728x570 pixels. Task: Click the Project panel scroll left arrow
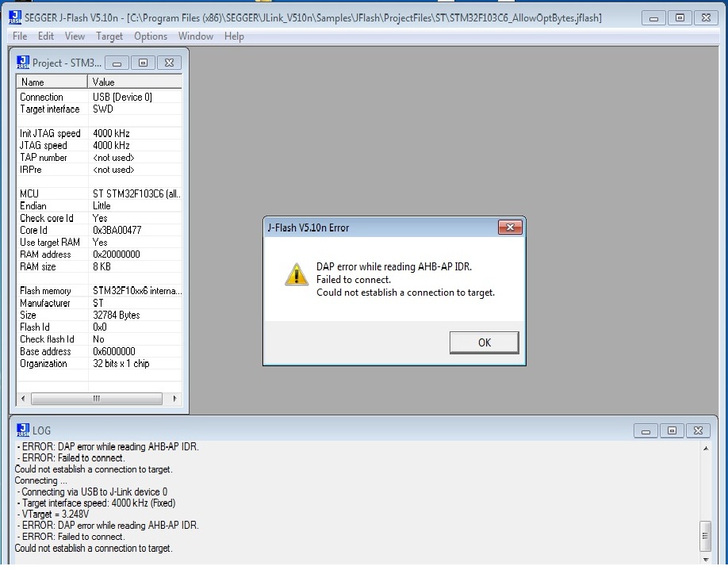23,399
